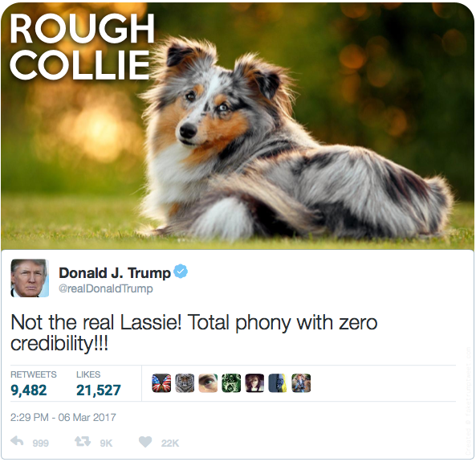Open the dark-haired woman avatar
Image resolution: width=476 pixels, height=462 pixels.
254,382
